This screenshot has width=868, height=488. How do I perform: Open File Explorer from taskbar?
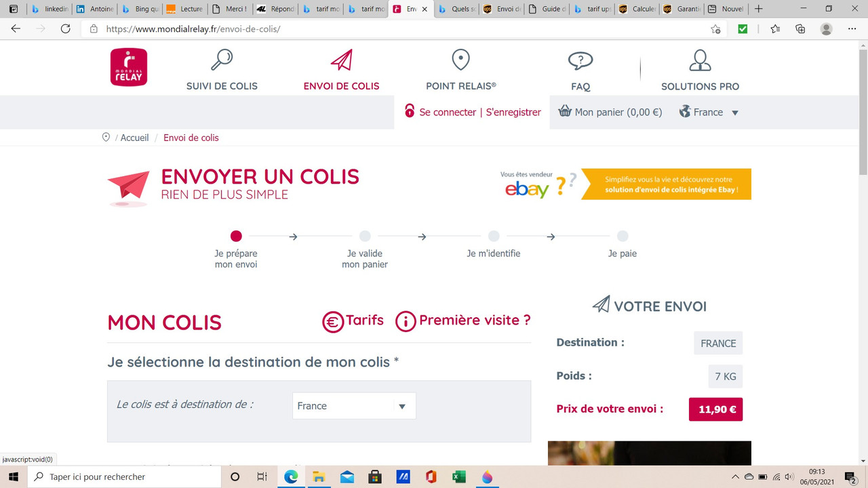[x=319, y=476]
